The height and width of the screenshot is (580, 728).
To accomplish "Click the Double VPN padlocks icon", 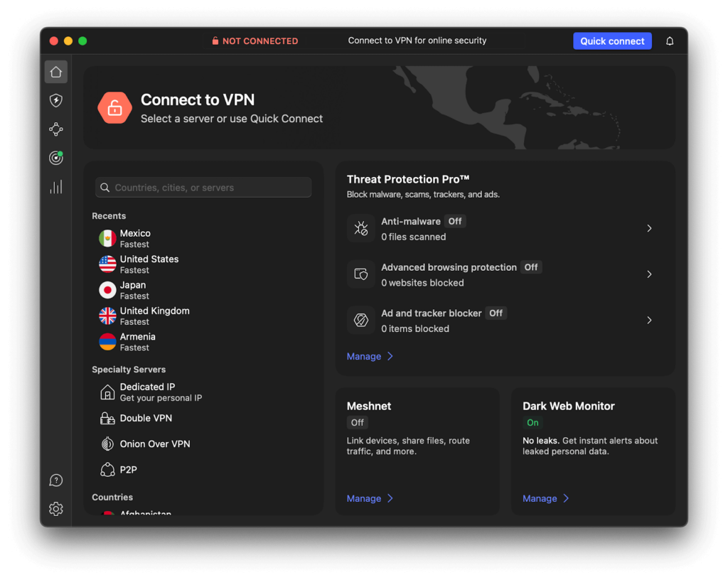I will (107, 418).
